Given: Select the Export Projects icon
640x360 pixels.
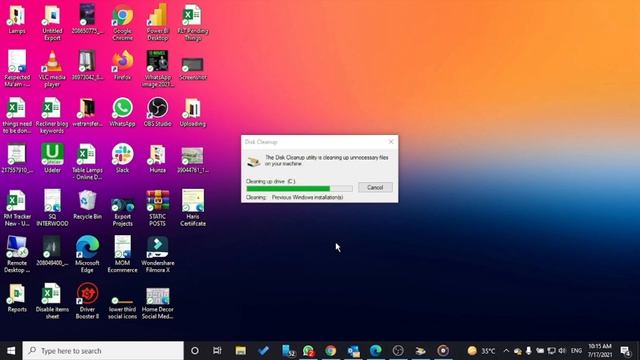Looking at the screenshot, I should coord(122,211).
